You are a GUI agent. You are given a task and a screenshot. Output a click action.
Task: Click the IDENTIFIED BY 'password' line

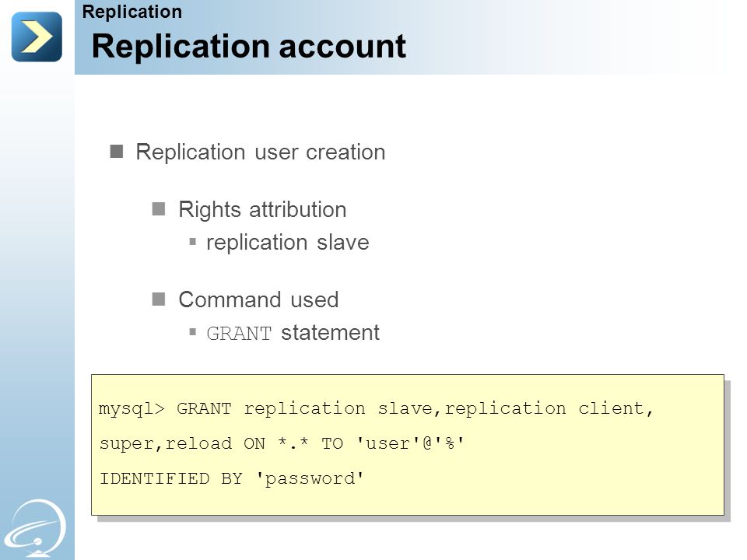pos(232,478)
